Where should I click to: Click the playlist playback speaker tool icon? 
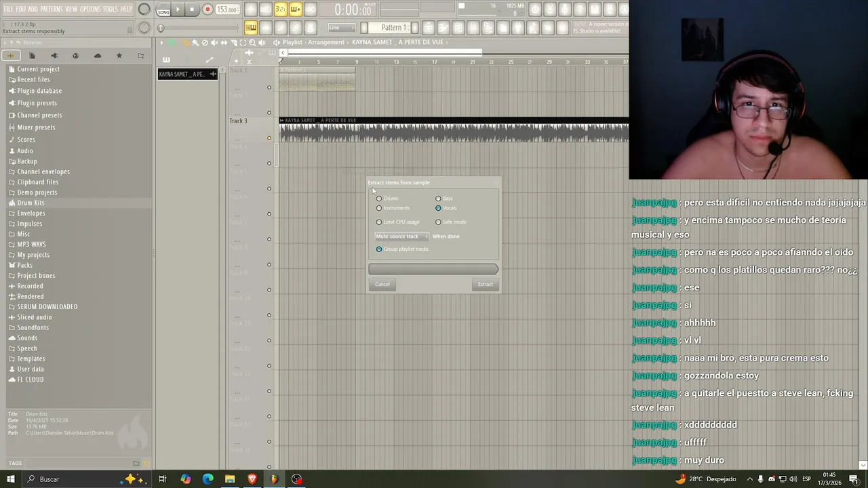click(262, 43)
